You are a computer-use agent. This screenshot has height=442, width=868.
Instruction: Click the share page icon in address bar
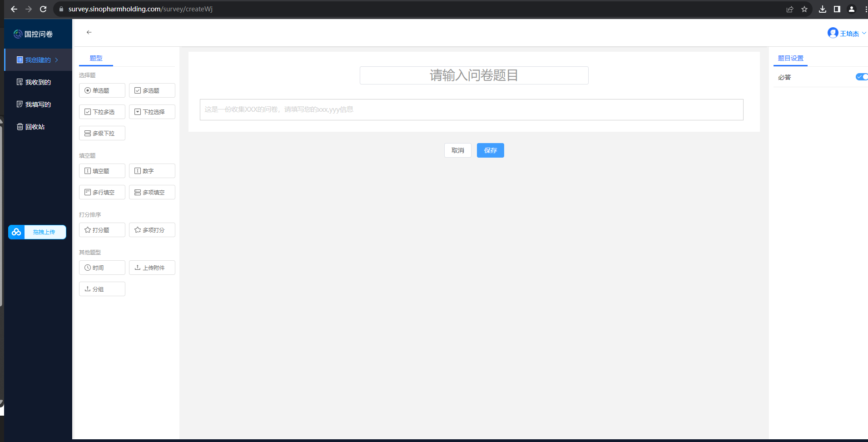click(790, 9)
